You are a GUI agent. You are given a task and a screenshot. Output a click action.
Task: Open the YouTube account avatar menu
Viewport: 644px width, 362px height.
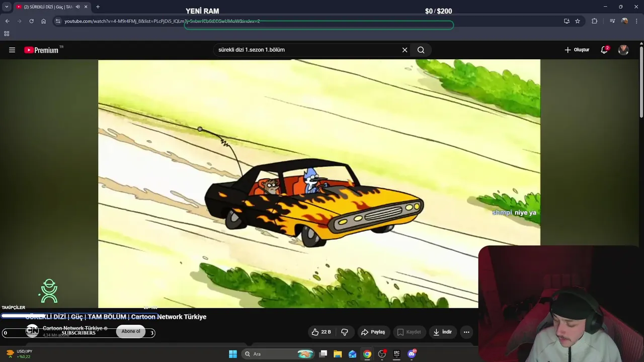(623, 50)
